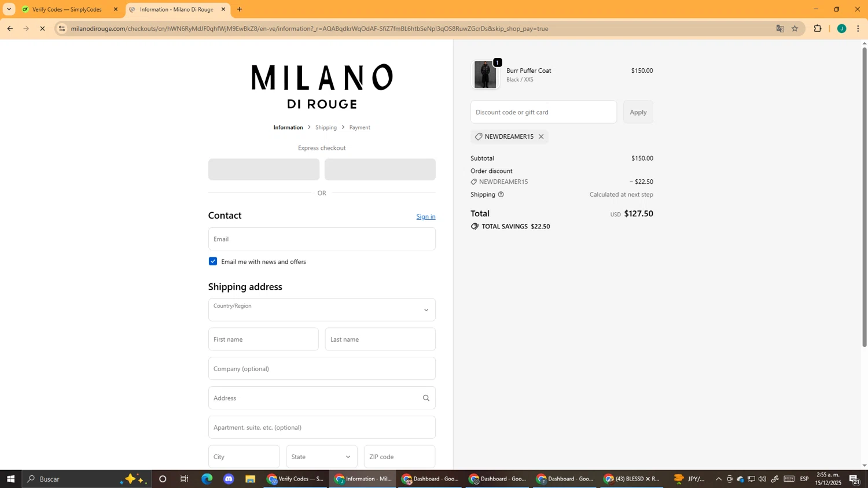Click the Company (optional) field
Screen dimensions: 868x488
coord(322,369)
